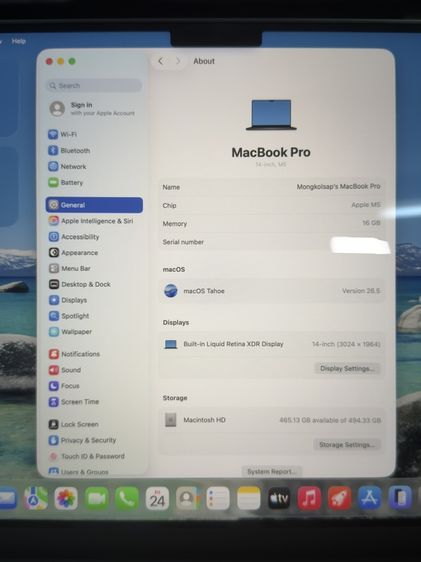Open Music app in Dock
The height and width of the screenshot is (562, 421).
pyautogui.click(x=309, y=498)
